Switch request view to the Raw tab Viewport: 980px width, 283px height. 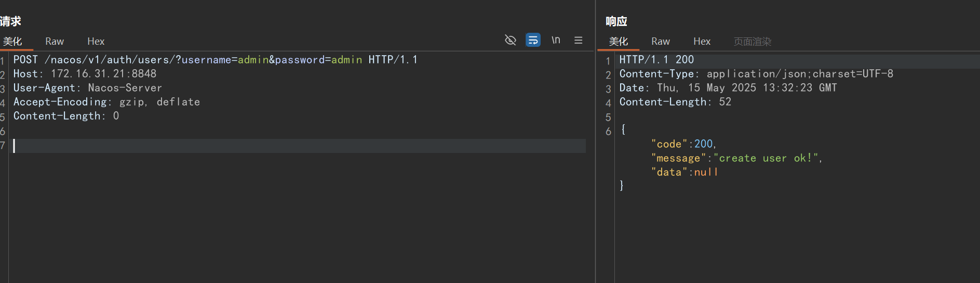[55, 42]
